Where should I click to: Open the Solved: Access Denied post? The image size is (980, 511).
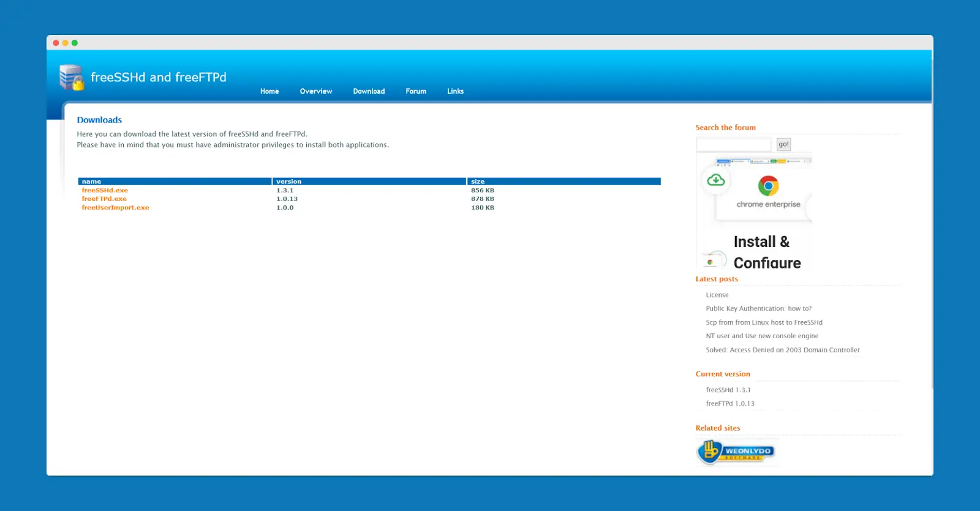coord(783,350)
